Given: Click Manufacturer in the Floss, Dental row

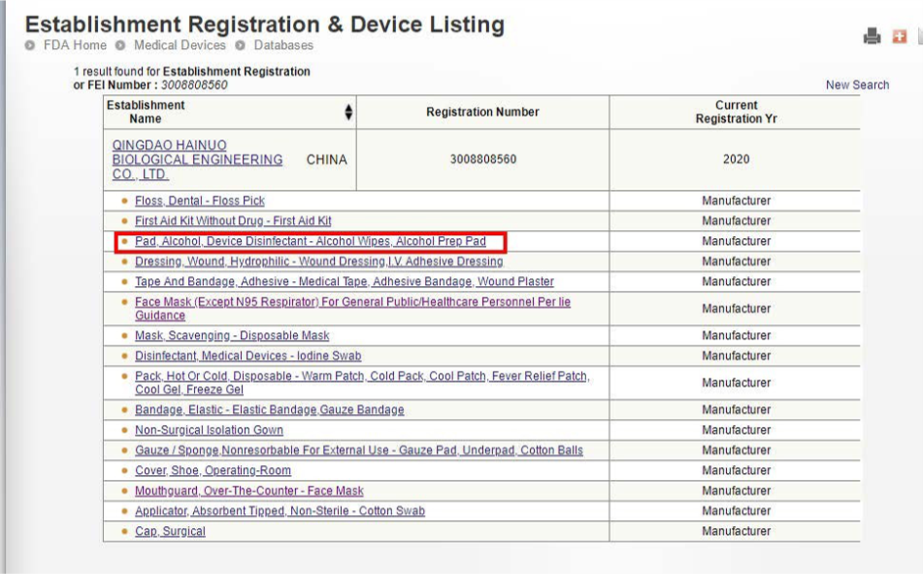Looking at the screenshot, I should (736, 201).
